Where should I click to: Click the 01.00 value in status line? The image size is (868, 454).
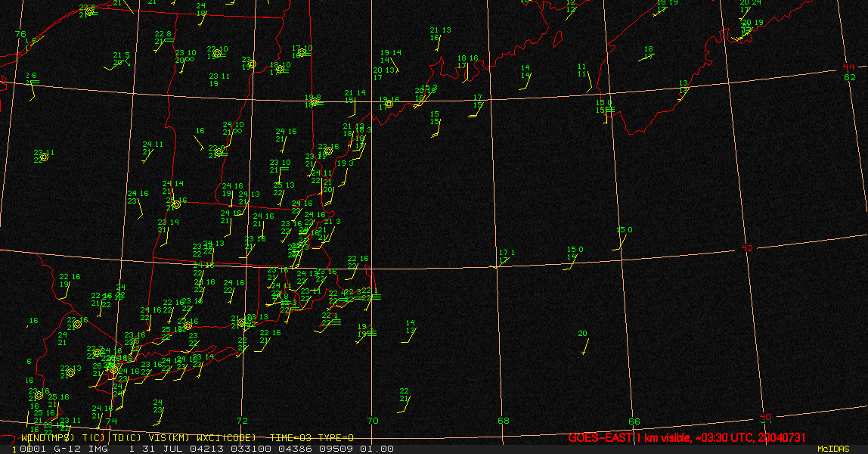(377, 449)
